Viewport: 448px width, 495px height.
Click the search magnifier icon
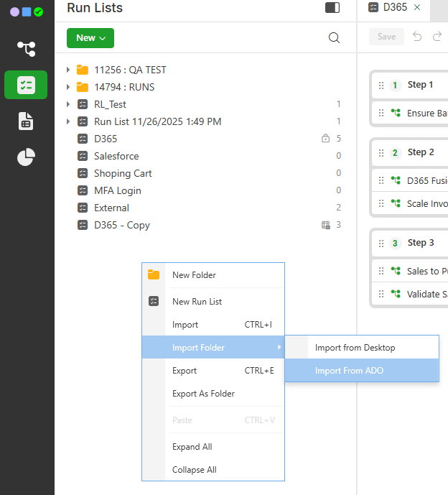pos(334,38)
